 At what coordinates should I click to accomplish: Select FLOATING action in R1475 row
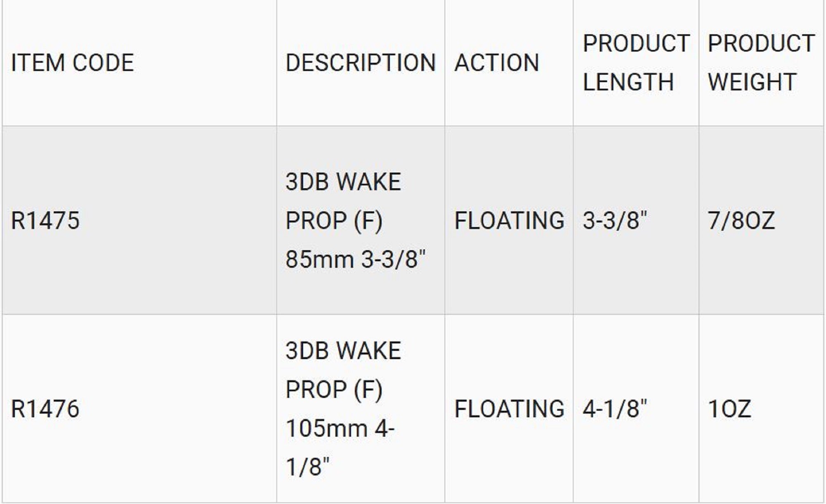(x=509, y=220)
